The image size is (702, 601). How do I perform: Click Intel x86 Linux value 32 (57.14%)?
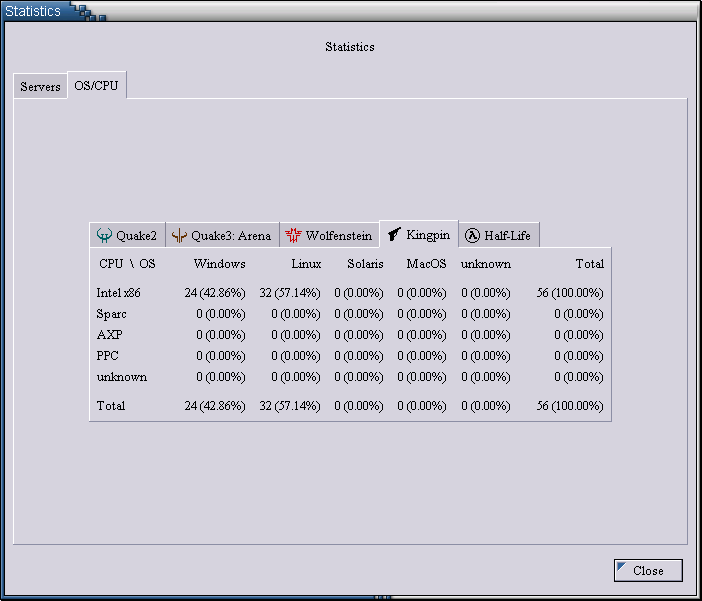(x=290, y=293)
